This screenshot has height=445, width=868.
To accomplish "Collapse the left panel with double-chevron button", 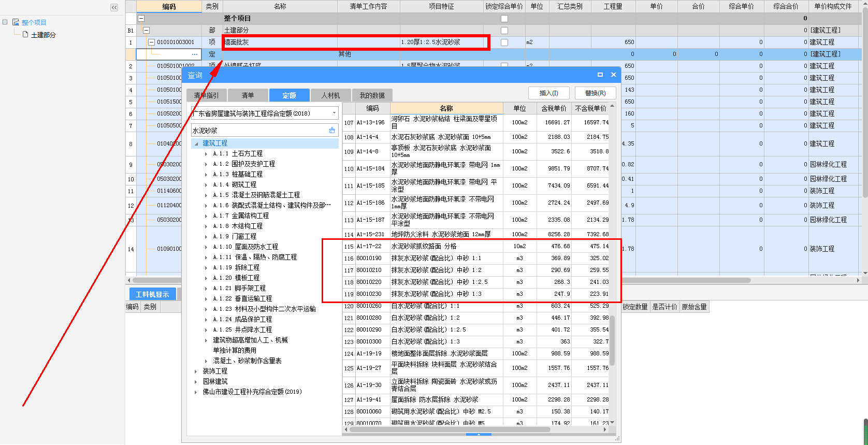I will 114,7.
